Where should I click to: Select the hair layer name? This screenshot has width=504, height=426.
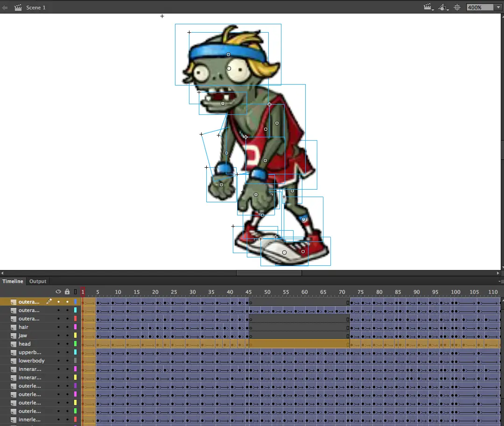click(23, 327)
